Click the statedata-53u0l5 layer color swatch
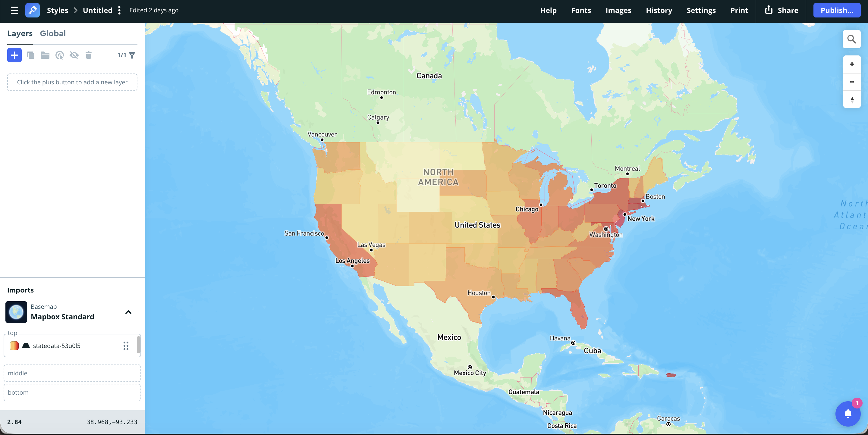Image resolution: width=868 pixels, height=435 pixels. point(14,346)
